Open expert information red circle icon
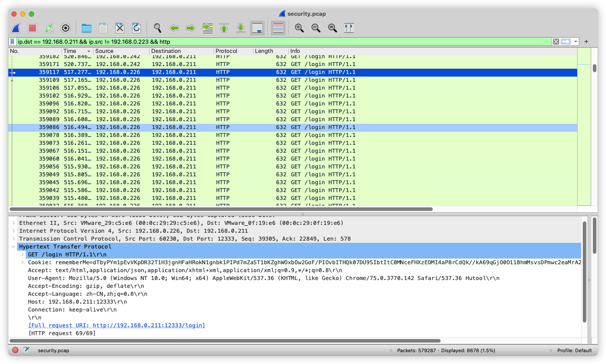The width and height of the screenshot is (606, 364). coord(15,350)
